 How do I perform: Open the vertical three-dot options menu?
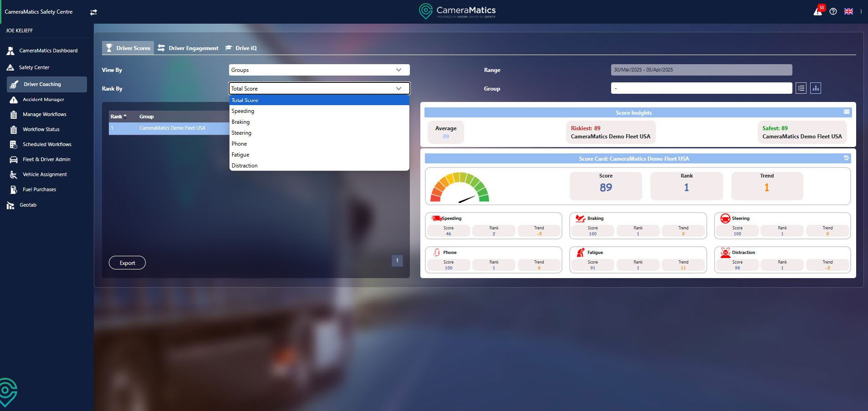tap(861, 11)
